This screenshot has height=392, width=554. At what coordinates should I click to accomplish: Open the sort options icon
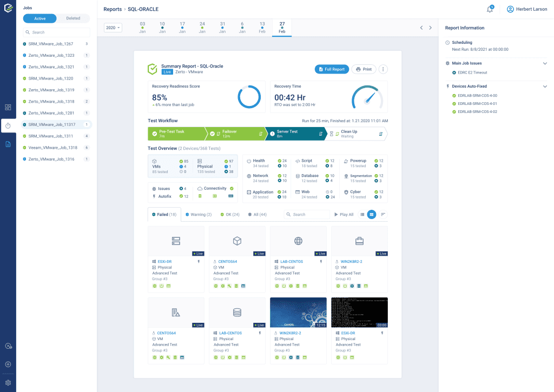coord(383,215)
